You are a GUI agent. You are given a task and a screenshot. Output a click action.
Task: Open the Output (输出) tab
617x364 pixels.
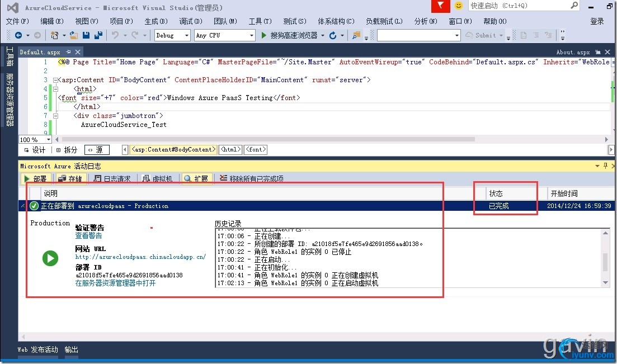[x=71, y=349]
